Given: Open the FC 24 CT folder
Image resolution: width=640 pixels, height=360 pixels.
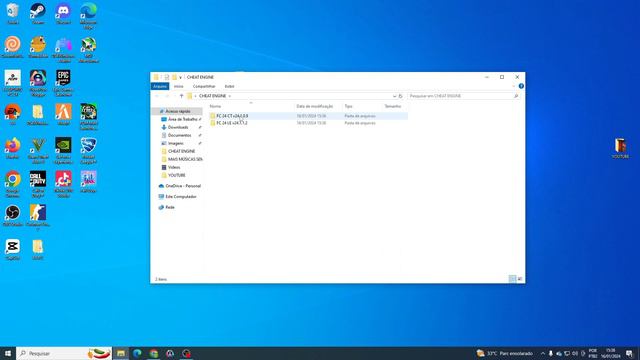Looking at the screenshot, I should (x=232, y=116).
